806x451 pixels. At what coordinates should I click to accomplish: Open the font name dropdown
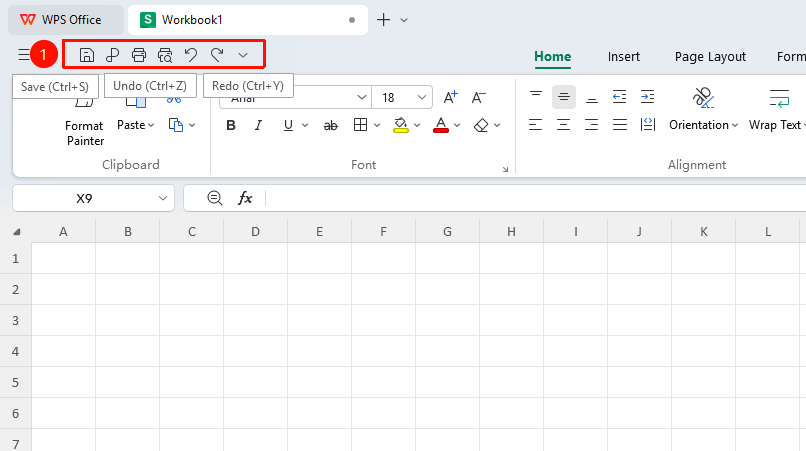pos(361,97)
